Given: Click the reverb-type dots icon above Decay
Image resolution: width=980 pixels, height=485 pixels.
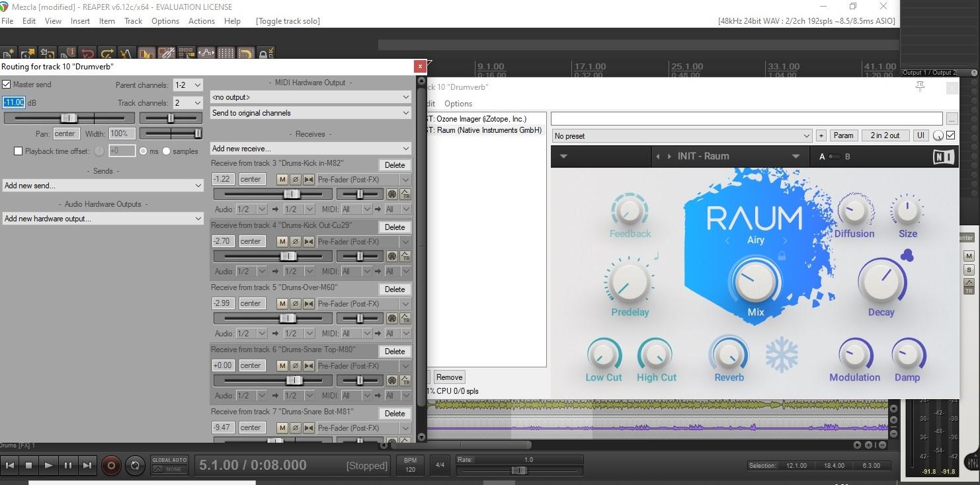Looking at the screenshot, I should pos(907,255).
